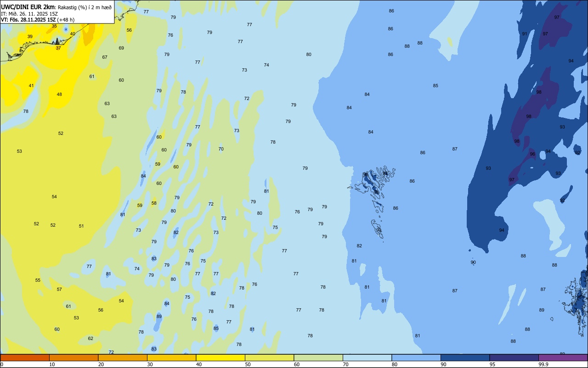
Task: Click the humidity value '55' on the map
Action: tap(38, 280)
